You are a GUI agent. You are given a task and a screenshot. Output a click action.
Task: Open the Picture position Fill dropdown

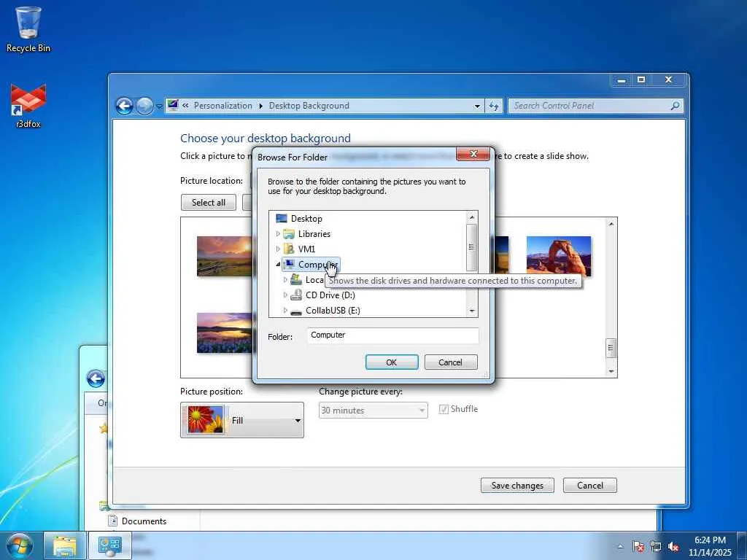pyautogui.click(x=242, y=420)
